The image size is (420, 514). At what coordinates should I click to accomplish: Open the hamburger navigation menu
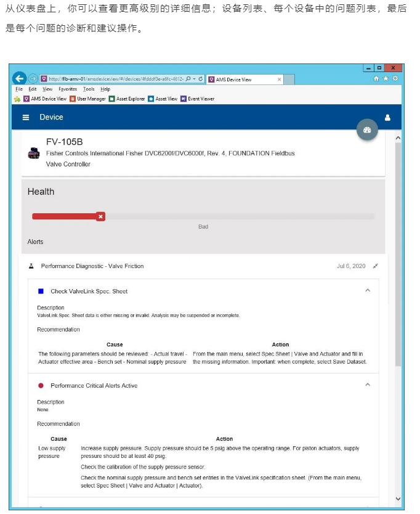pos(26,117)
